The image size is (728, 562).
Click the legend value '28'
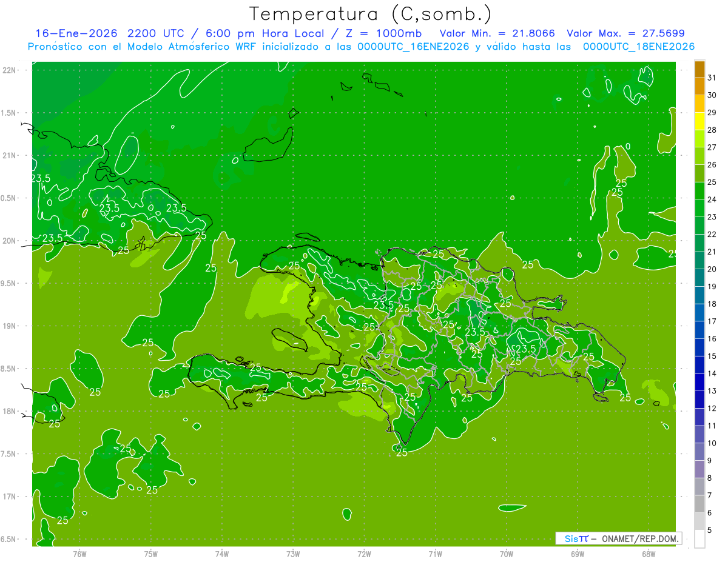click(712, 130)
